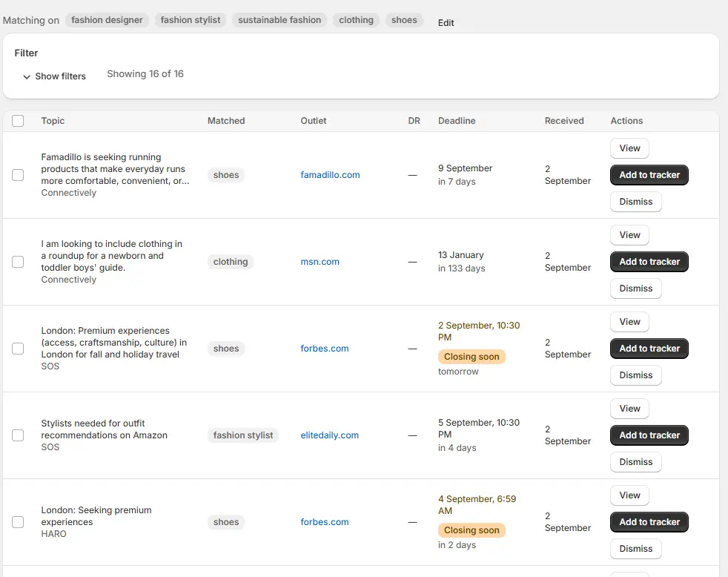View the msn.com clothing roundup request

629,235
